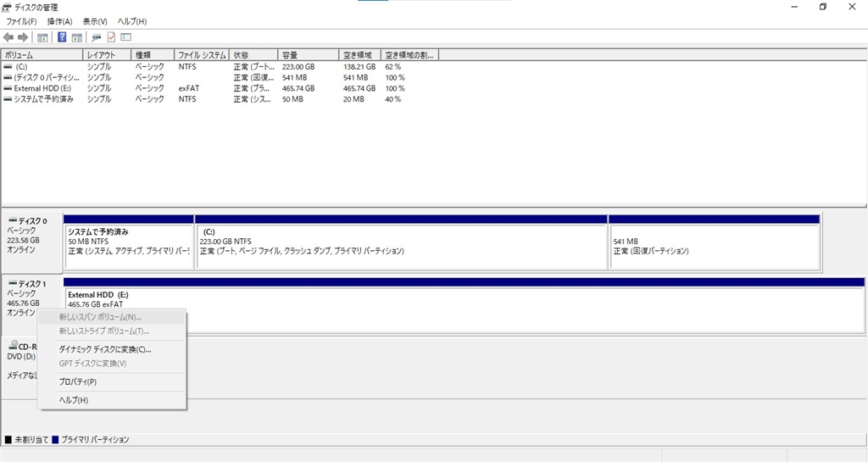This screenshot has height=462, width=868.
Task: Click 465.74 GB capacity cell
Action: [298, 88]
